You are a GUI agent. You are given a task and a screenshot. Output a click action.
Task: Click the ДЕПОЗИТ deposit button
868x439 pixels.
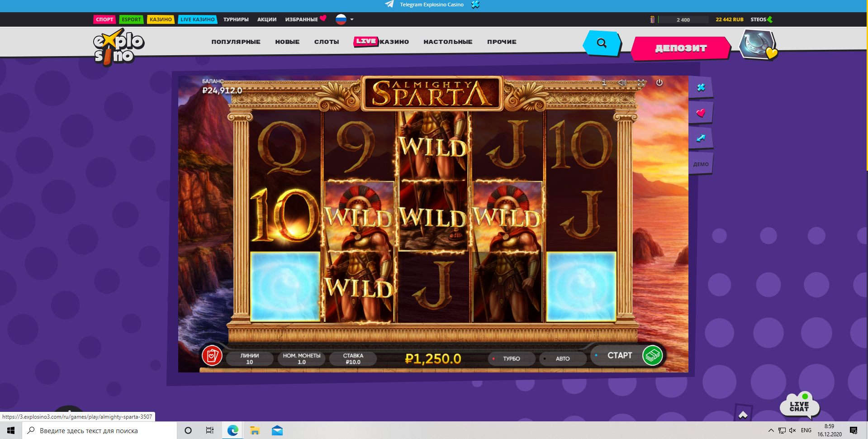coord(681,48)
